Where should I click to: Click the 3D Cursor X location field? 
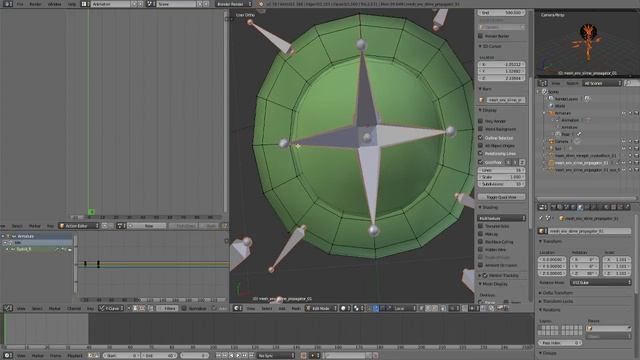(502, 64)
